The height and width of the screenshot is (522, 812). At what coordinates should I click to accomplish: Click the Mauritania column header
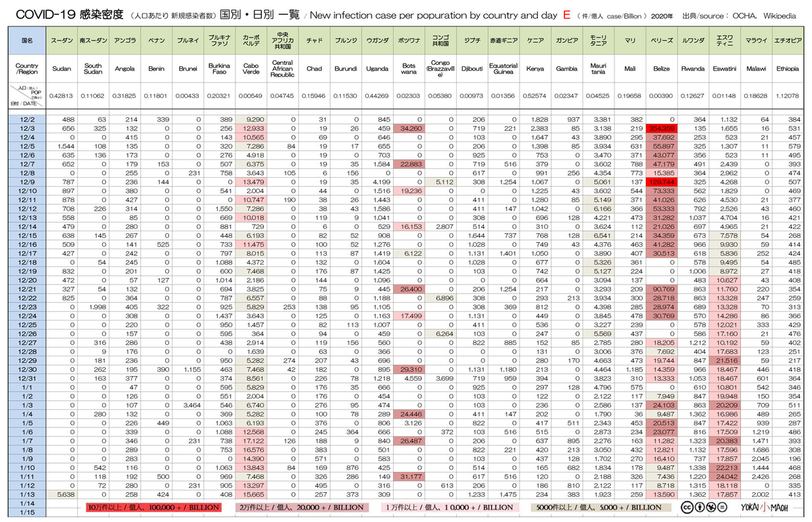(x=598, y=69)
